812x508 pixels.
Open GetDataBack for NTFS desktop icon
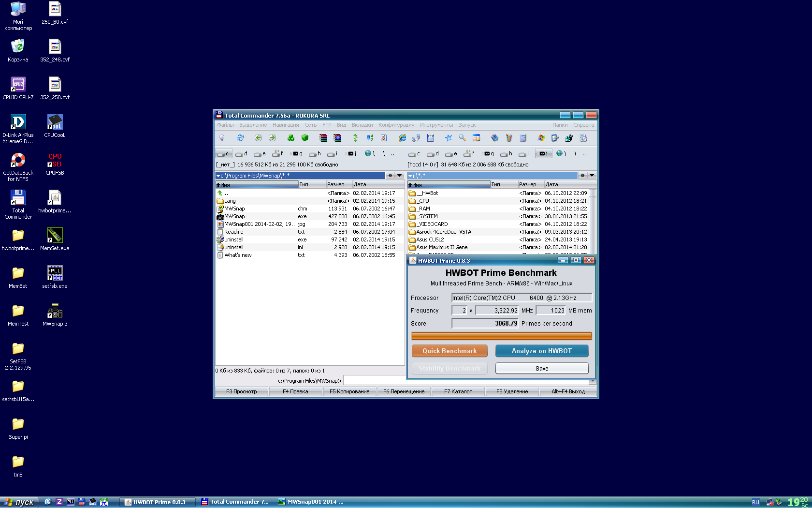pyautogui.click(x=18, y=166)
